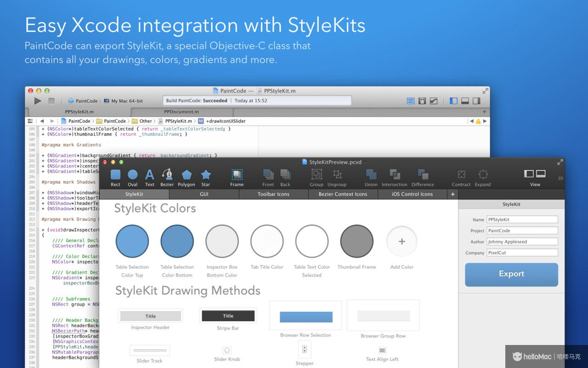The height and width of the screenshot is (368, 588).
Task: Go forward in Xcode jump bar
Action: pyautogui.click(x=52, y=121)
